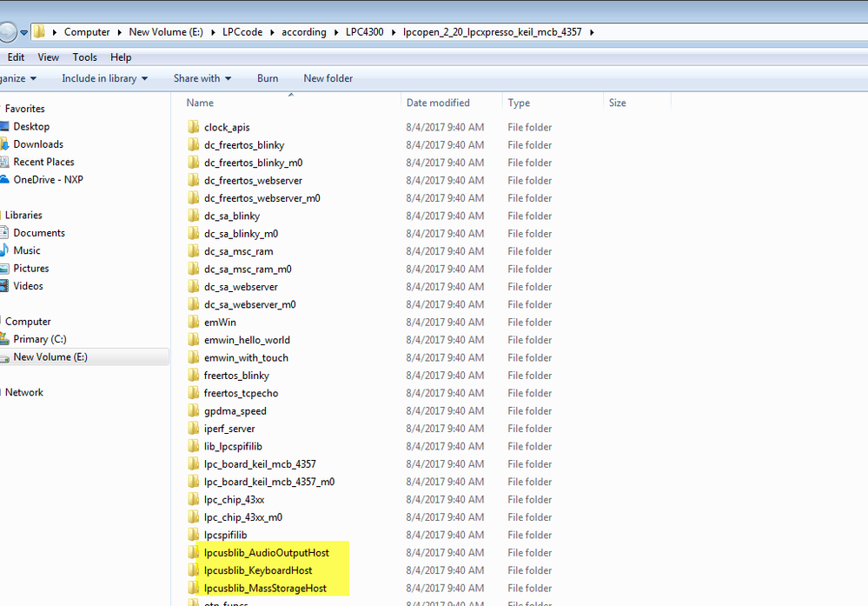Select Network in navigation pane
The image size is (868, 606).
point(23,392)
